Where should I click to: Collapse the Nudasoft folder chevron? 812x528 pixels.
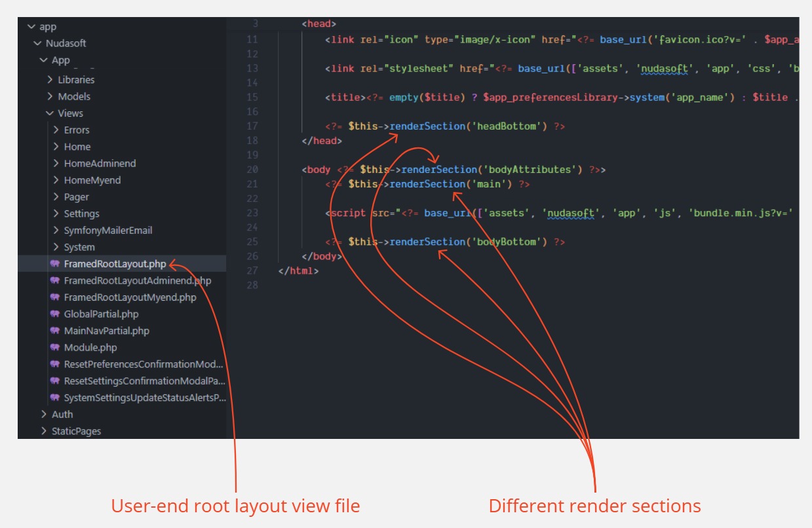(37, 43)
